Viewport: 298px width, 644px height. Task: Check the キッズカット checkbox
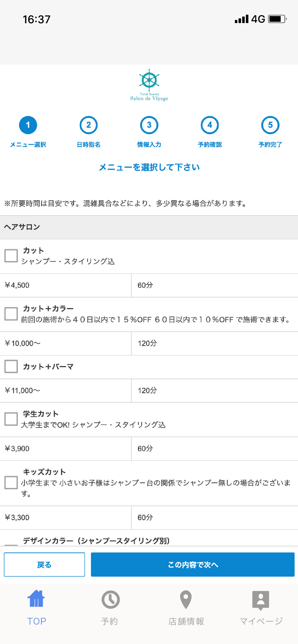[11, 482]
